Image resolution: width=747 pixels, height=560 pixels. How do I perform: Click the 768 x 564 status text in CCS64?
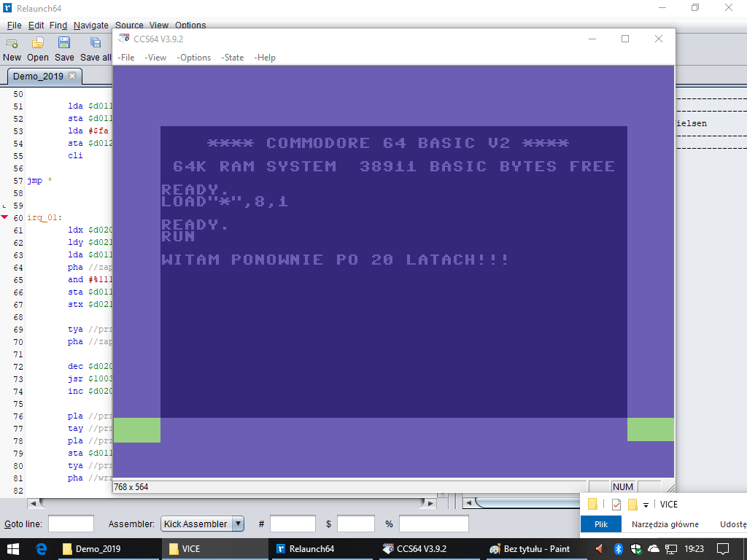click(131, 486)
